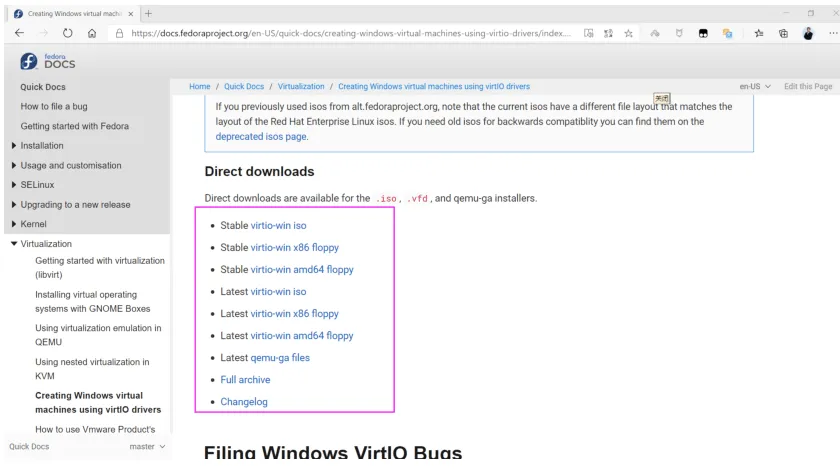840x469 pixels.
Task: Download Latest virtio-win x86 floppy
Action: coord(295,314)
